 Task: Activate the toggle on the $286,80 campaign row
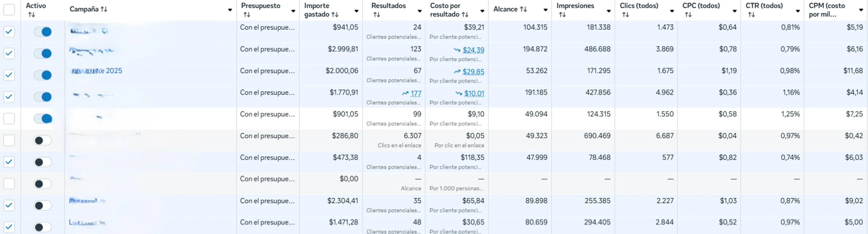[x=43, y=140]
